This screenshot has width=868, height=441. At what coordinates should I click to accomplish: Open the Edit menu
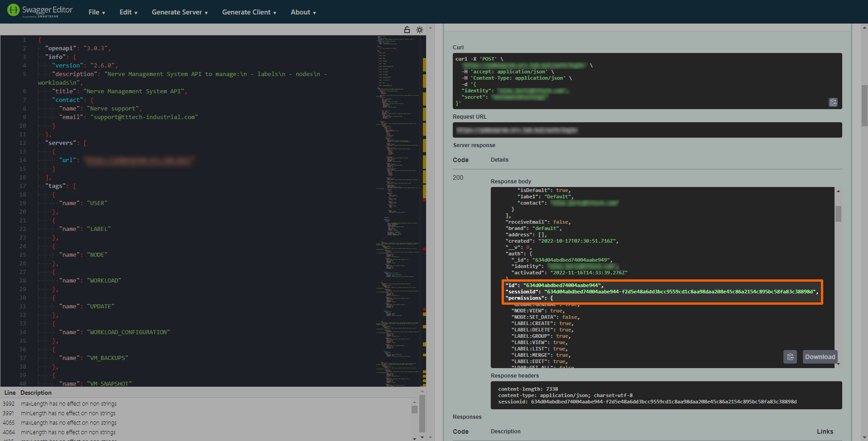click(128, 12)
